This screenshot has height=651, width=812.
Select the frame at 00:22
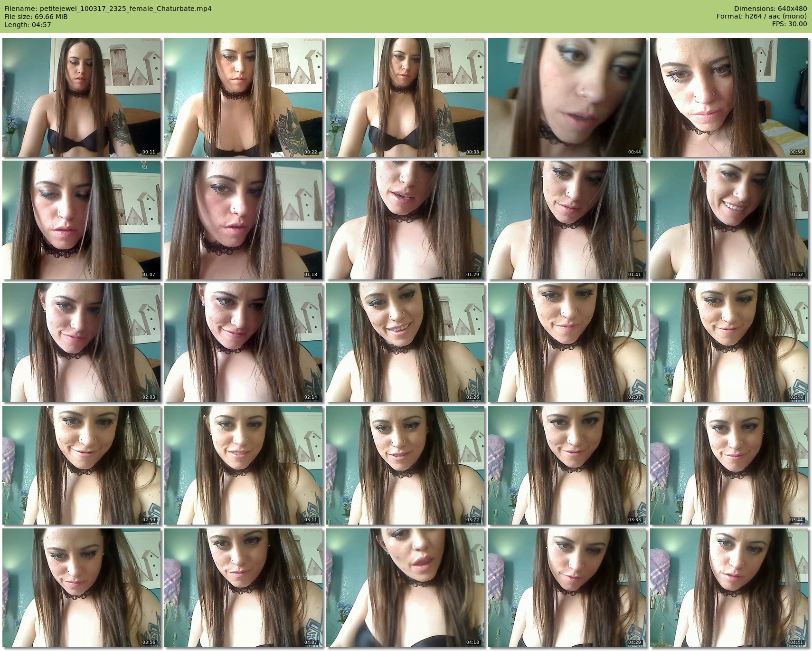[244, 97]
